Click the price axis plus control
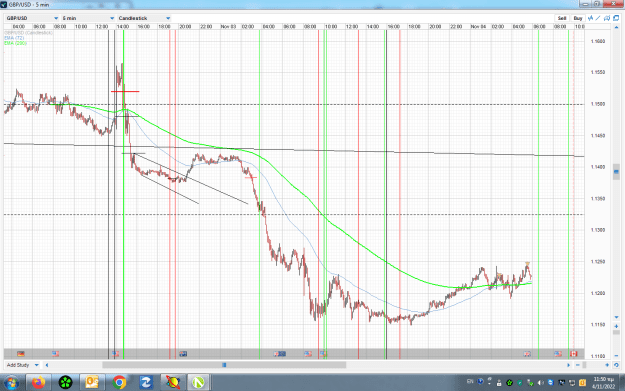 616,326
